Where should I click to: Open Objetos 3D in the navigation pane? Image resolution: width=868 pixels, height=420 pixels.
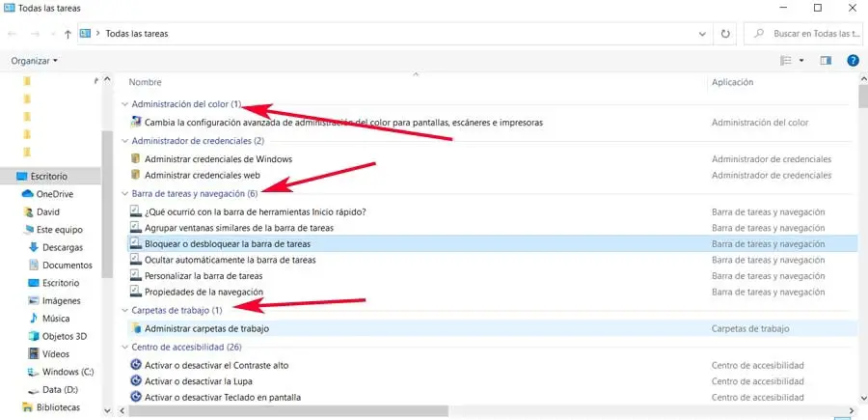click(65, 336)
